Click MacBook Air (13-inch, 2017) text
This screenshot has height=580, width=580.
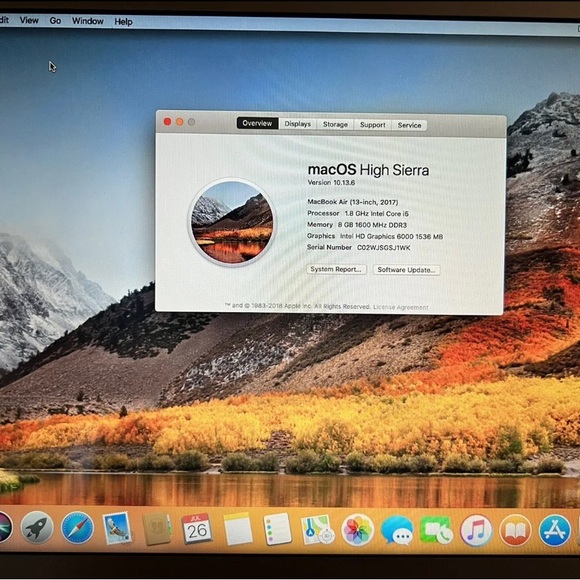(353, 202)
